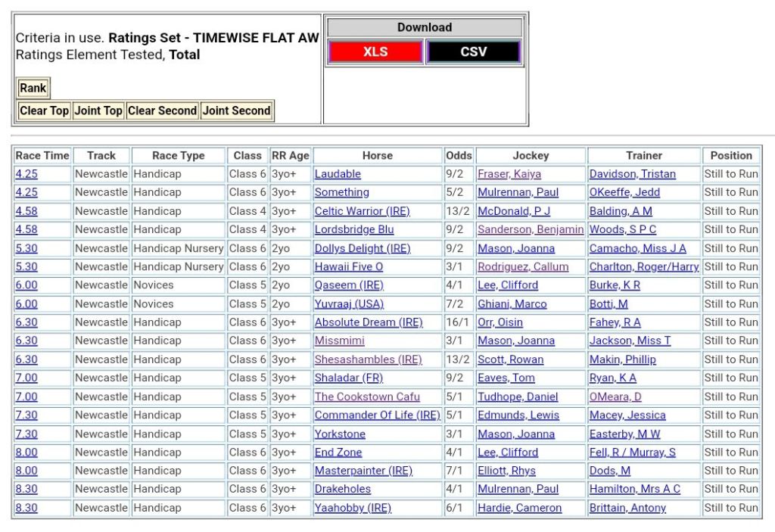Open trainer Balding, A M link
This screenshot has width=775, height=532.
click(x=621, y=211)
